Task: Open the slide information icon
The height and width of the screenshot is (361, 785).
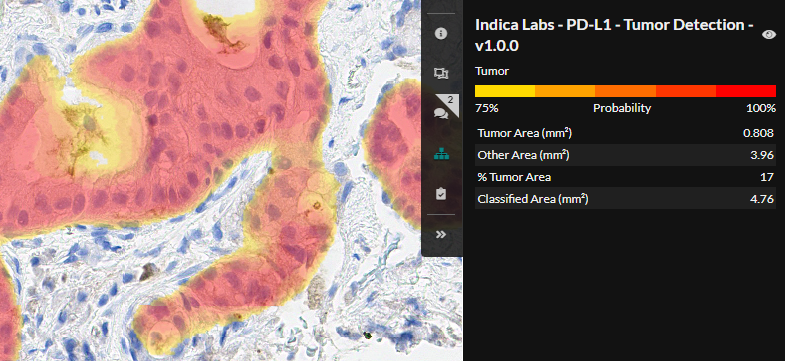Action: [x=441, y=34]
